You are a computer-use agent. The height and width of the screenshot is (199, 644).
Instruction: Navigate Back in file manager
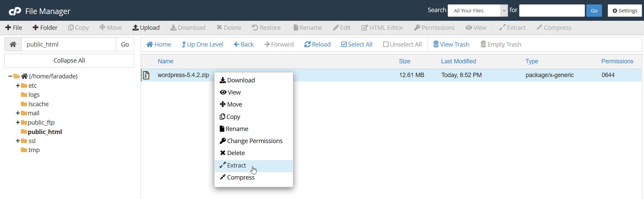244,44
